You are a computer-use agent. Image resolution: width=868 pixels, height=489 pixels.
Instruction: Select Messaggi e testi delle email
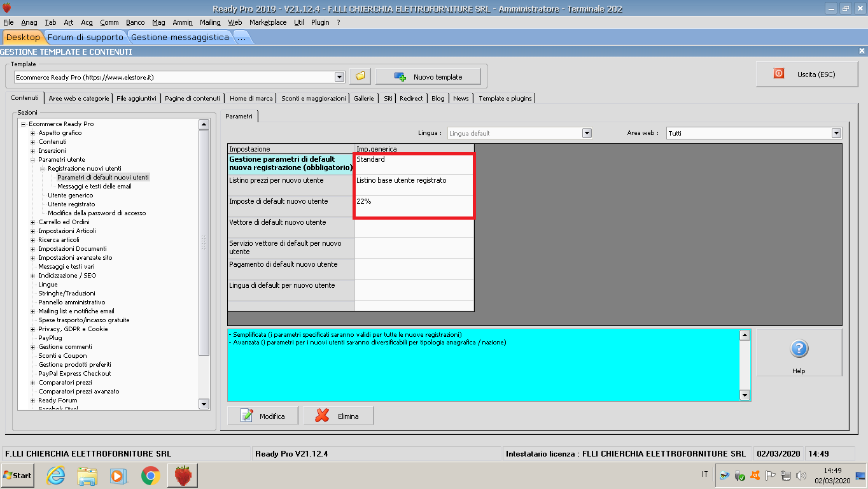click(94, 187)
